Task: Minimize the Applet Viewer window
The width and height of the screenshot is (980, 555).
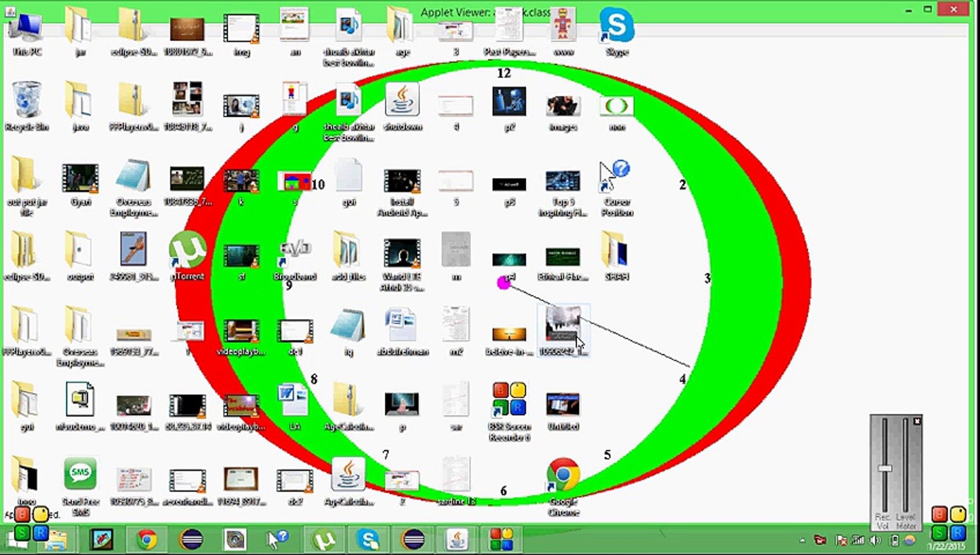Action: pos(909,9)
